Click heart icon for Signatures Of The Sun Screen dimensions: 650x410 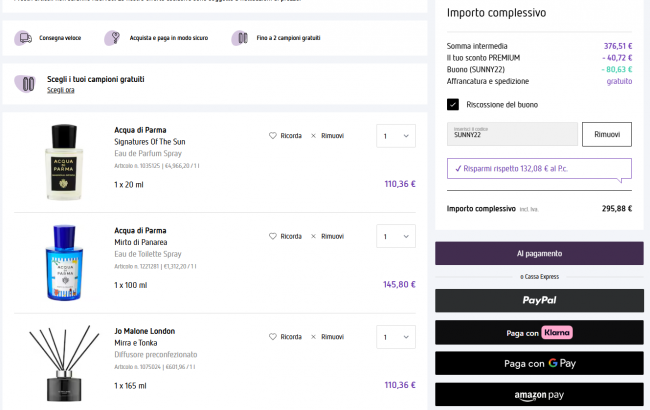[x=272, y=136]
